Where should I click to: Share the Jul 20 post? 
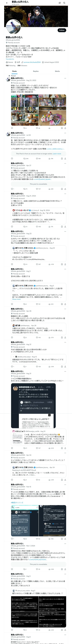point(65,159)
